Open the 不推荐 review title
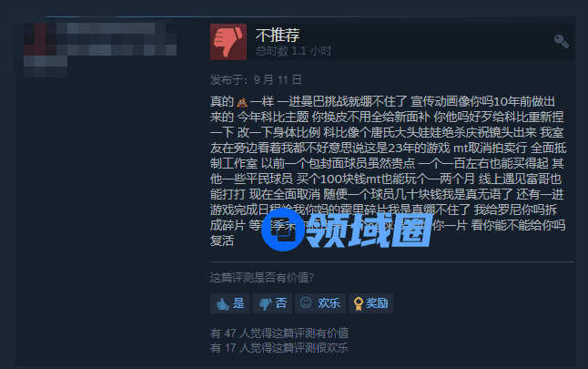Screen dimensions: 588x369 click(278, 35)
